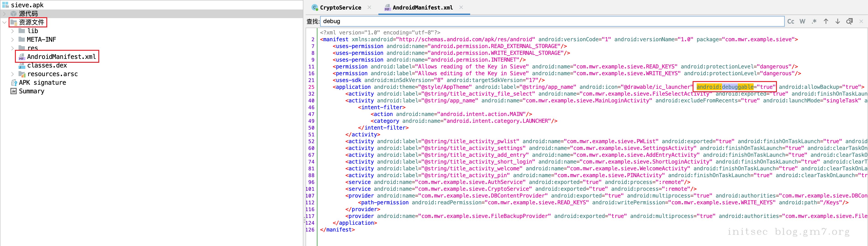Expand the resources.arsc node
Image resolution: width=868 pixels, height=246 pixels.
click(13, 74)
